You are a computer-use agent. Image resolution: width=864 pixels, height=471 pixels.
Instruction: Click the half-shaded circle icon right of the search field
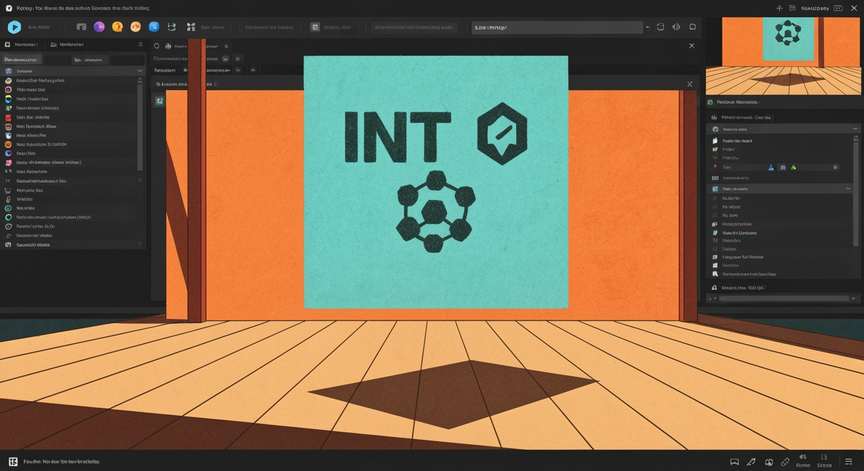[676, 27]
